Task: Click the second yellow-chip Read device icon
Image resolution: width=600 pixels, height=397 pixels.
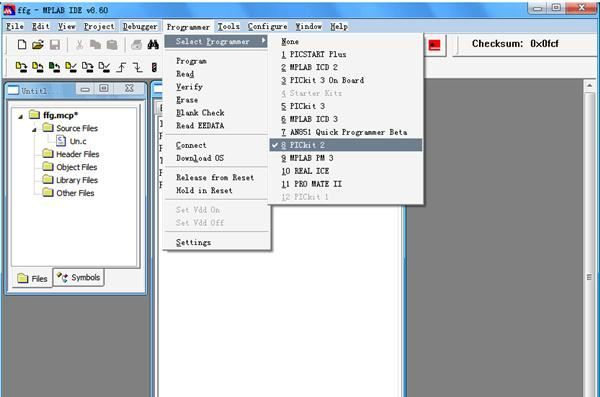Action: pyautogui.click(x=38, y=67)
